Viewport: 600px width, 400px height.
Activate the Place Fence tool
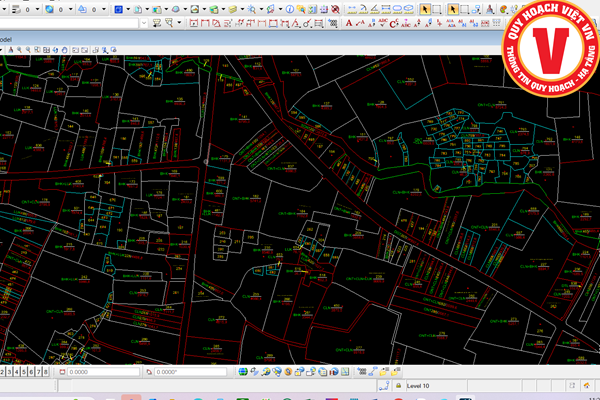coord(439,8)
